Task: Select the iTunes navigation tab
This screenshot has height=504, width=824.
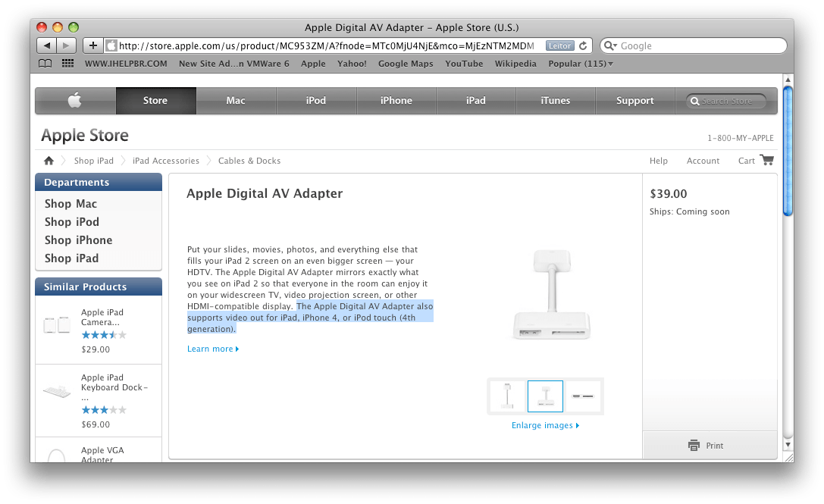Action: click(x=556, y=100)
